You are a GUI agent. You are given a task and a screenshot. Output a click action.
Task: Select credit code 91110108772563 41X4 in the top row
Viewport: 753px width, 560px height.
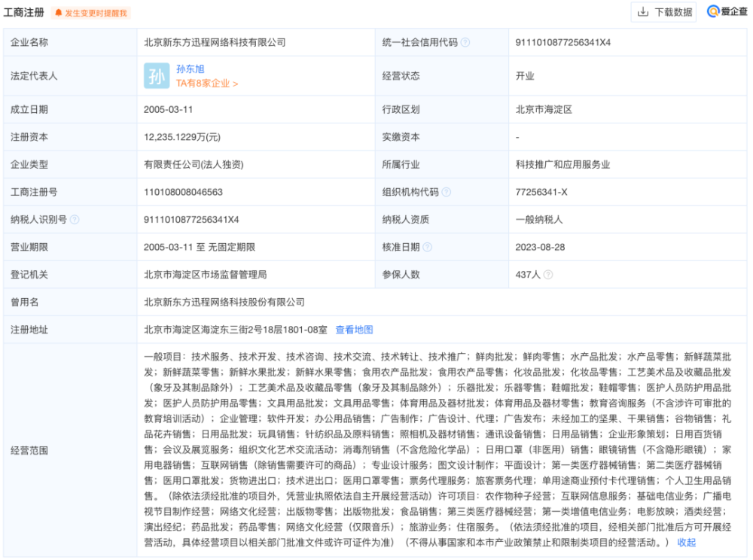(562, 43)
